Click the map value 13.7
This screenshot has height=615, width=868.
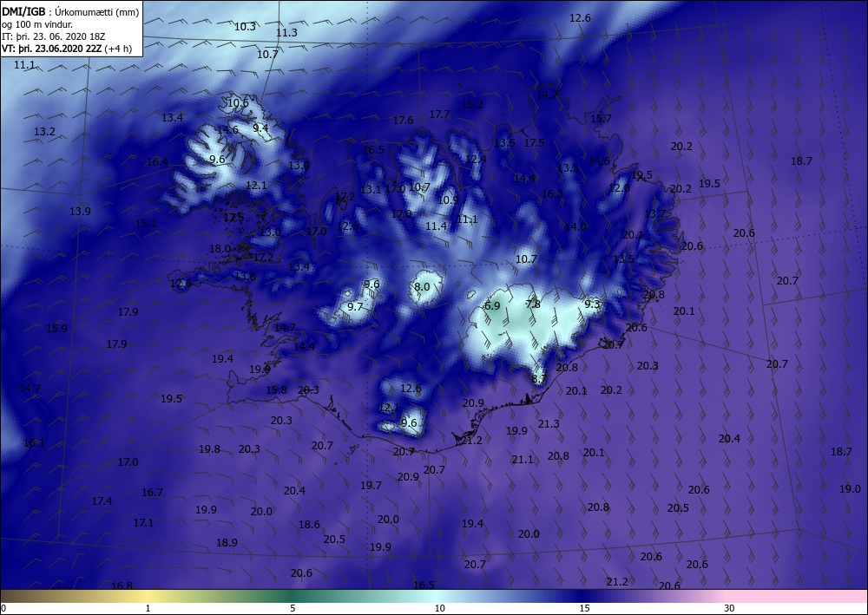654,214
